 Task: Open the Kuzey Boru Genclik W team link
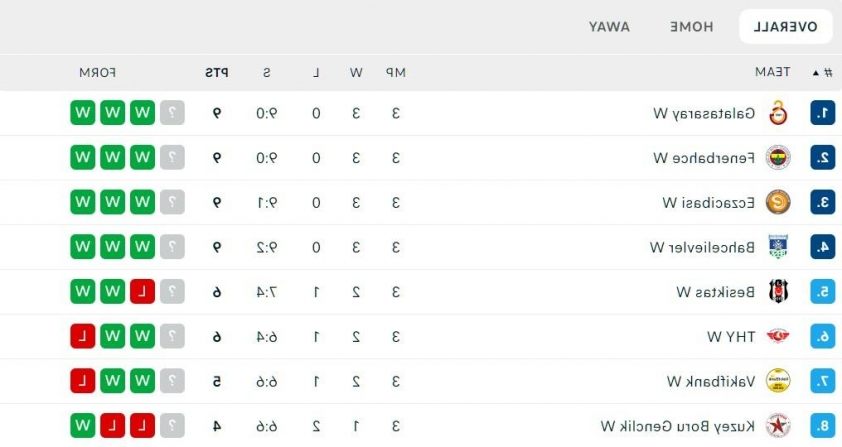click(x=678, y=426)
